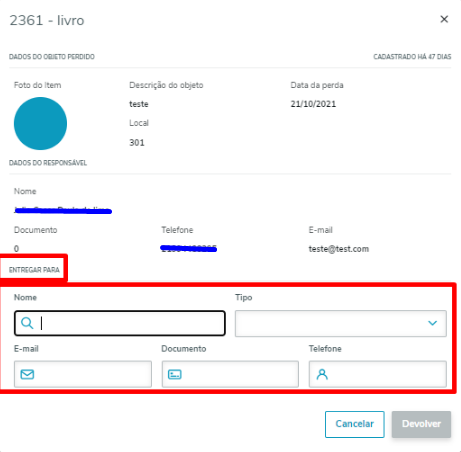This screenshot has height=452, width=461.
Task: Focus the Nome search input under Entregar para
Action: [x=120, y=323]
